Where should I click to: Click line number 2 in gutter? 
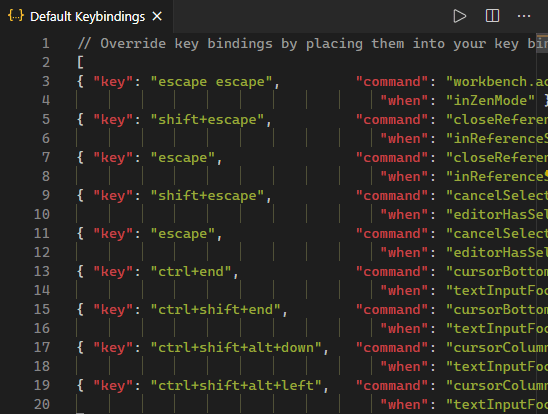coord(46,63)
